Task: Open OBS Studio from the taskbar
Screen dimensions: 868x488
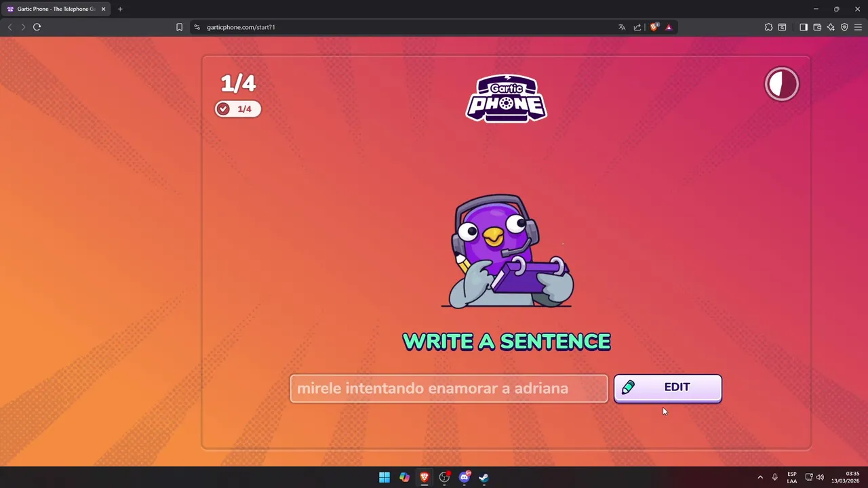Action: (x=444, y=477)
